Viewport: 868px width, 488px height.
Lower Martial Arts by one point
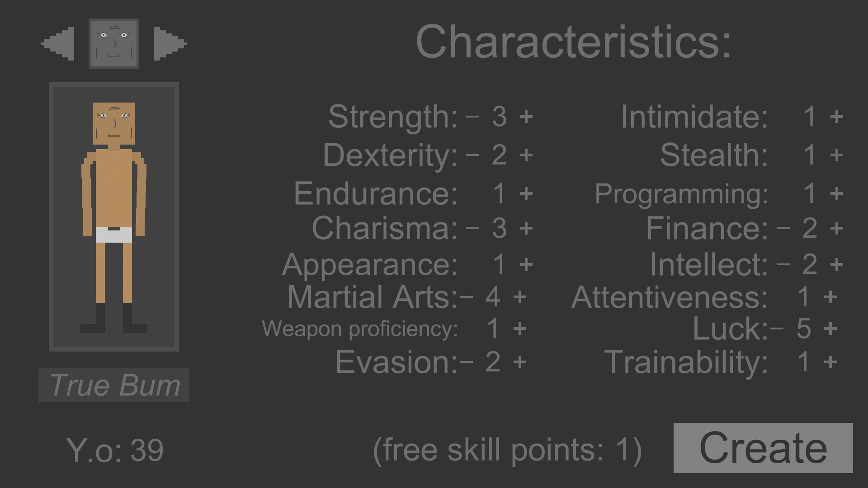tap(467, 297)
